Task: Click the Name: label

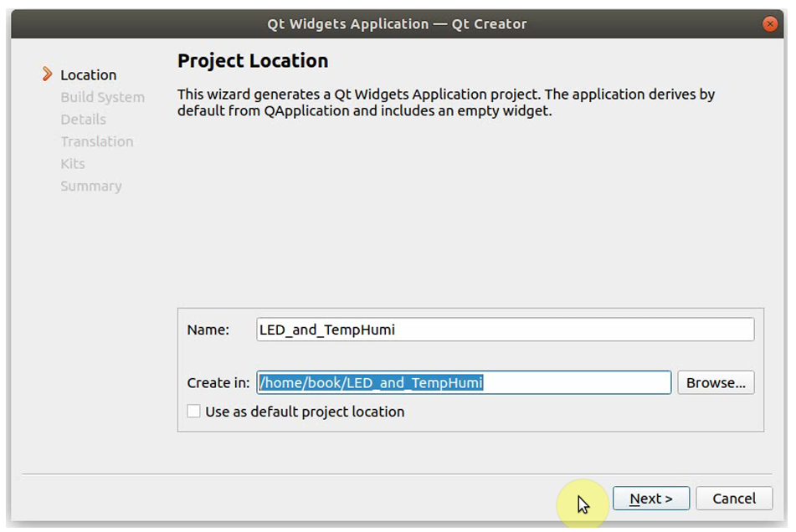Action: click(208, 330)
